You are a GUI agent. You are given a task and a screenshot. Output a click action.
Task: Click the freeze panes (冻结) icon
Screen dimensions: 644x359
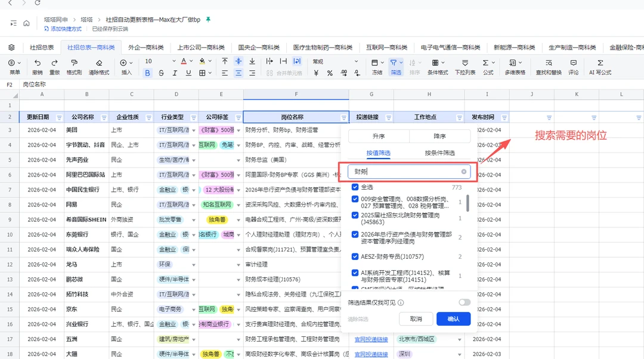(374, 63)
